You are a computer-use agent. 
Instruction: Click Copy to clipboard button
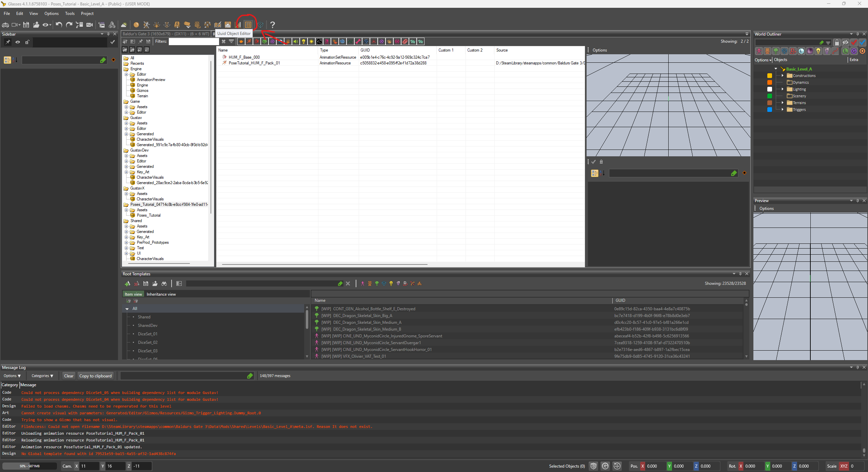coord(96,376)
